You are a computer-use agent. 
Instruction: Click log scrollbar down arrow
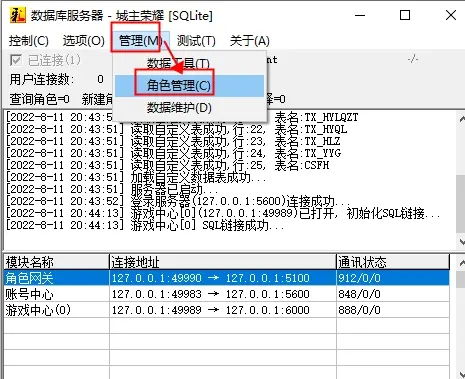click(x=461, y=241)
